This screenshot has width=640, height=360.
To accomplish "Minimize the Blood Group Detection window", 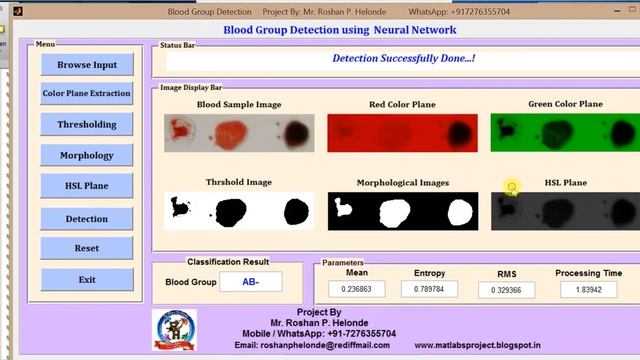I will coord(617,11).
